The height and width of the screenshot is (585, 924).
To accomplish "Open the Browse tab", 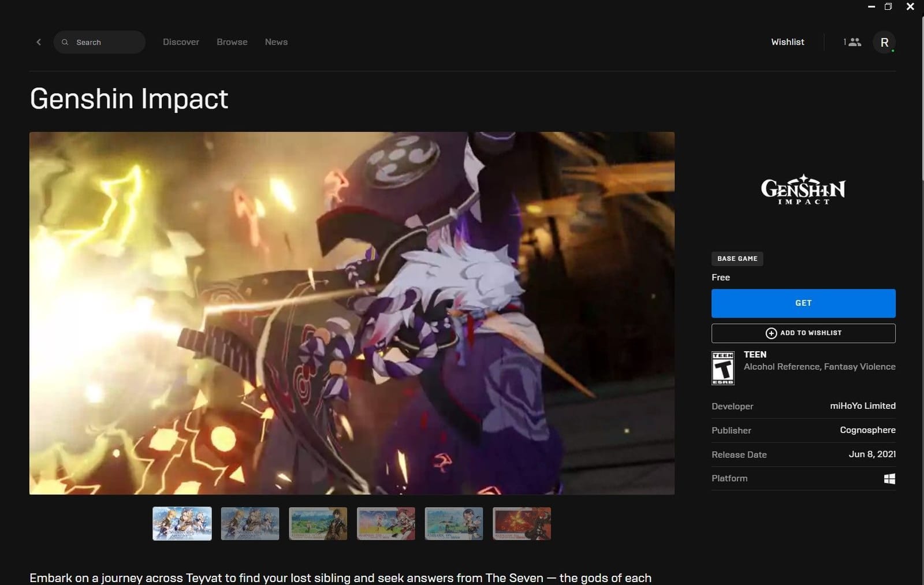I will [x=232, y=42].
